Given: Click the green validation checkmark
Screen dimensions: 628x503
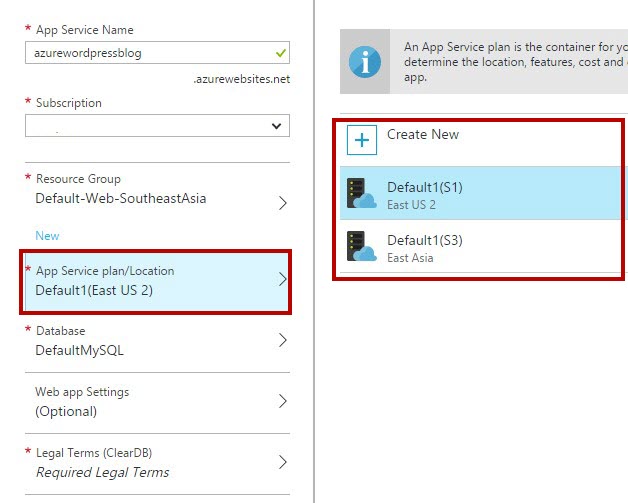Looking at the screenshot, I should 281,52.
